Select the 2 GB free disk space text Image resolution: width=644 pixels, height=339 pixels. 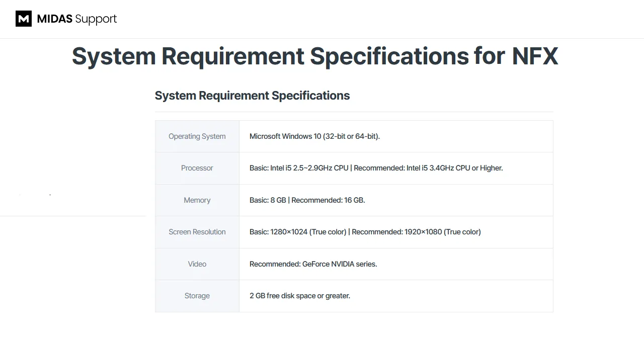(299, 296)
